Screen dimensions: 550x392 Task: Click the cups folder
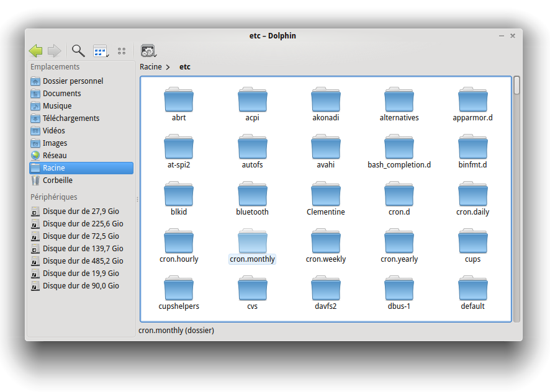(x=472, y=241)
